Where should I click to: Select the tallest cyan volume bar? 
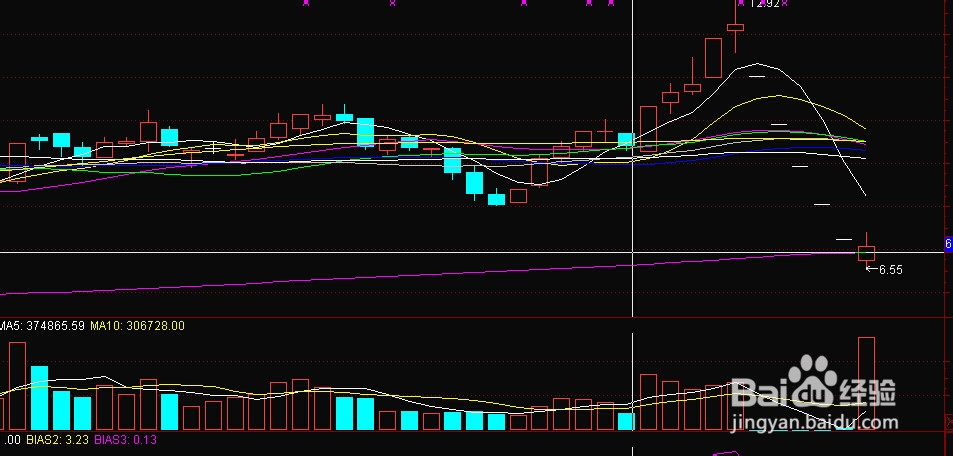pos(40,398)
